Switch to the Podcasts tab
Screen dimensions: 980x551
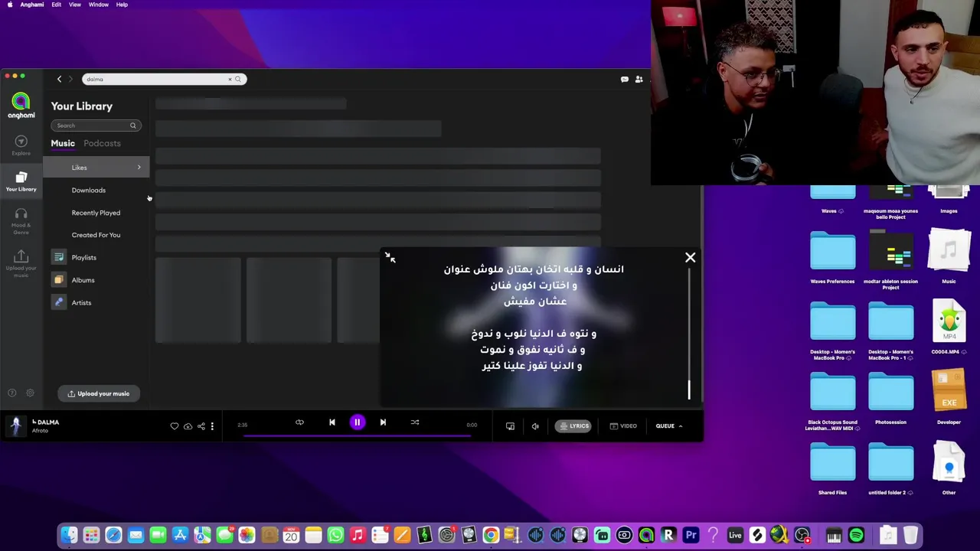pyautogui.click(x=102, y=143)
